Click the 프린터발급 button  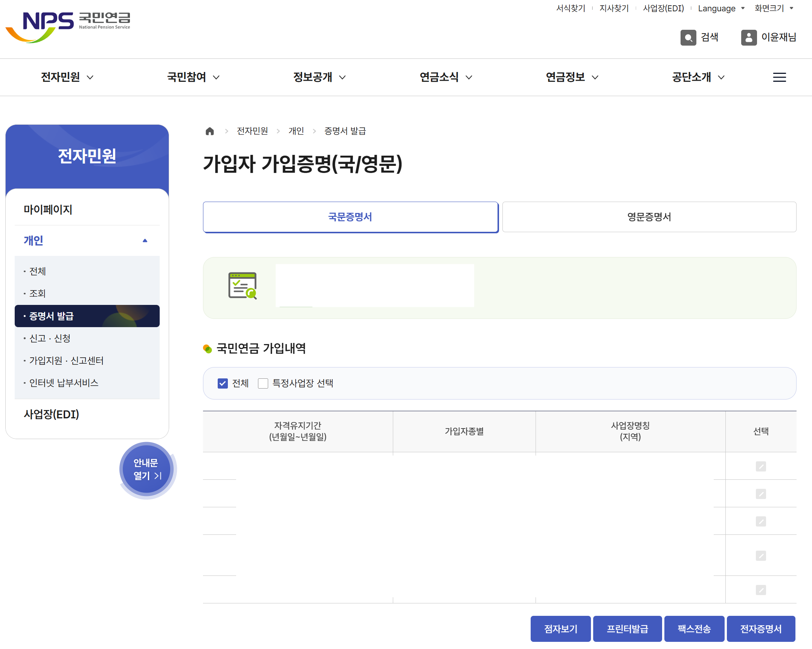click(x=627, y=629)
